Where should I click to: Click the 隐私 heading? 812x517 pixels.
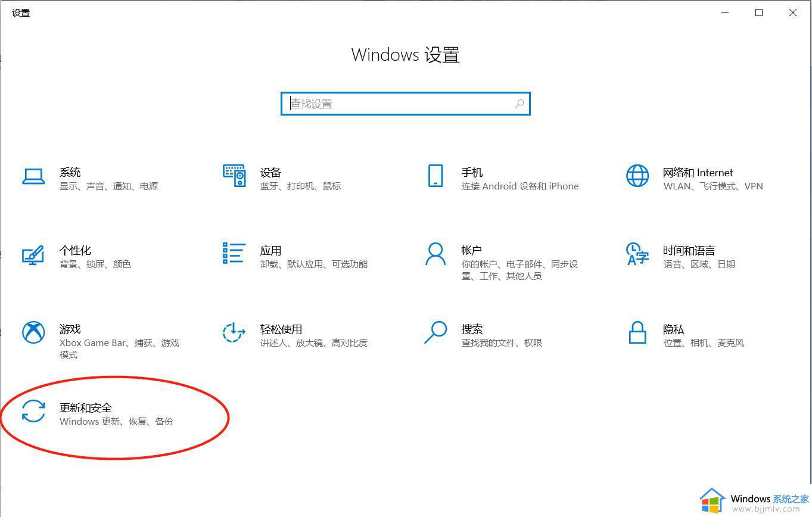(x=673, y=329)
